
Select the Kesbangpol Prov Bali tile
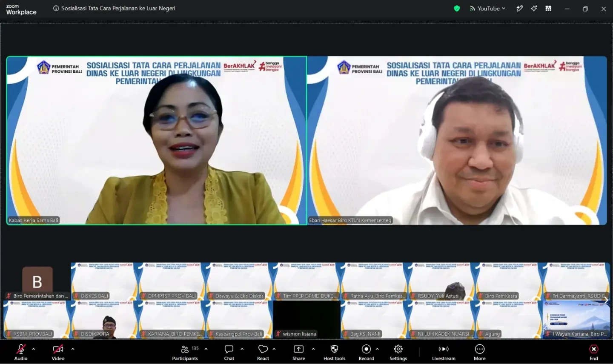(x=239, y=320)
